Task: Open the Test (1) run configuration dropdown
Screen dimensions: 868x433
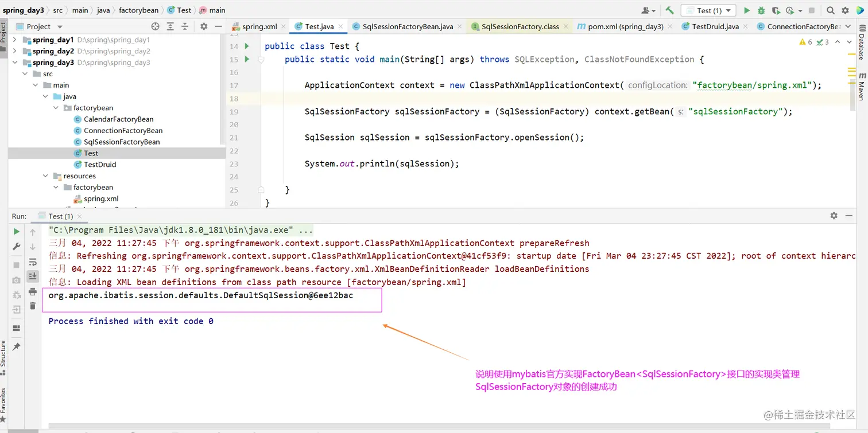Action: [708, 10]
